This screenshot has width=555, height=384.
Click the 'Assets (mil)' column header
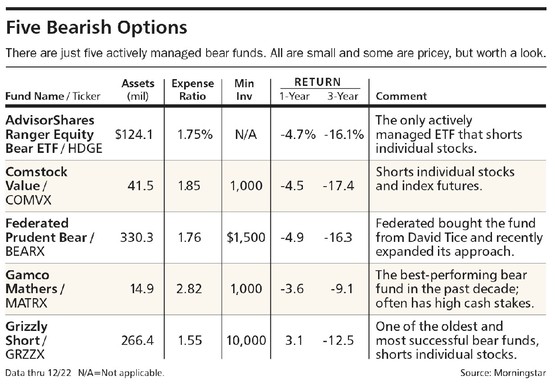(x=138, y=90)
